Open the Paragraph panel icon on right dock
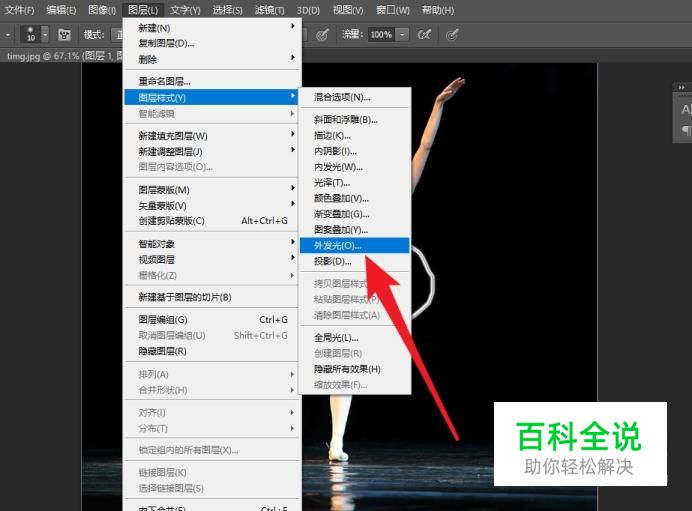This screenshot has width=692, height=511. tap(686, 129)
